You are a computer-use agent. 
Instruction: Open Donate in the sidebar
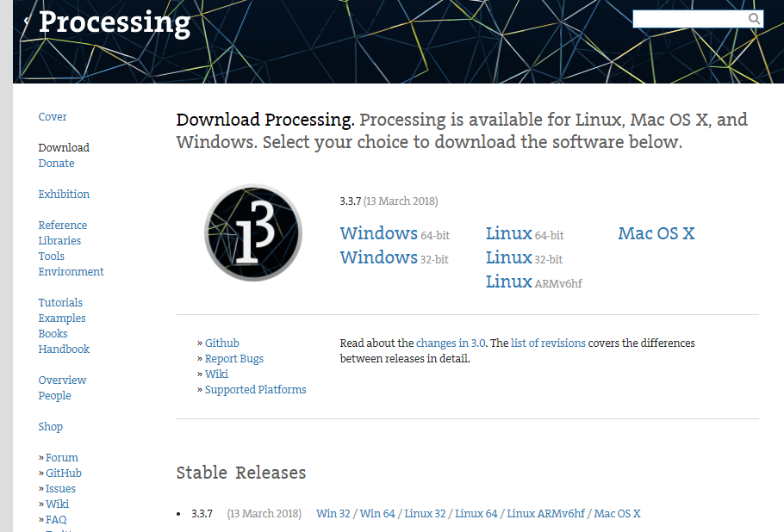click(x=56, y=164)
